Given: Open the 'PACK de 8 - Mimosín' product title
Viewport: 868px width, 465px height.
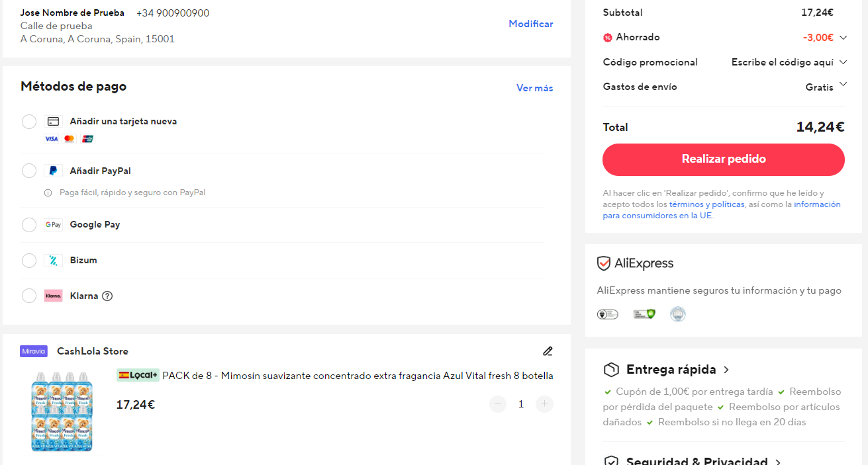Looking at the screenshot, I should (358, 376).
